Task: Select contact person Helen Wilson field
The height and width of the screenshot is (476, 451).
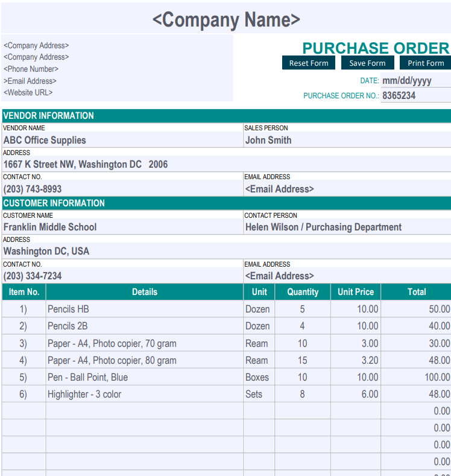Action: tap(347, 226)
